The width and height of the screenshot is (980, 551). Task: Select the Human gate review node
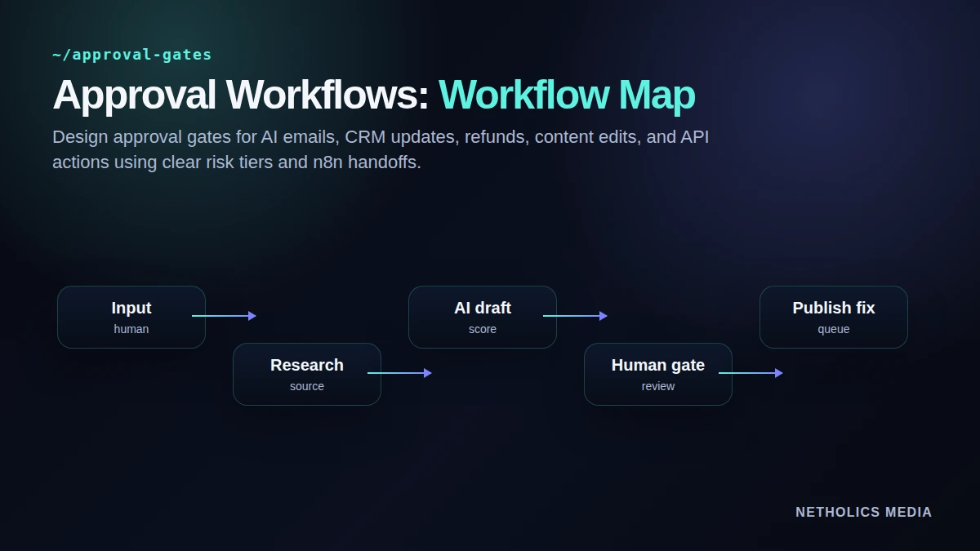(658, 374)
